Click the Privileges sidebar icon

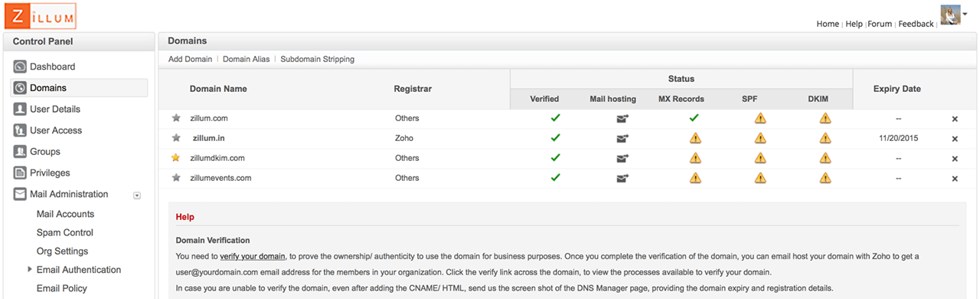point(21,172)
